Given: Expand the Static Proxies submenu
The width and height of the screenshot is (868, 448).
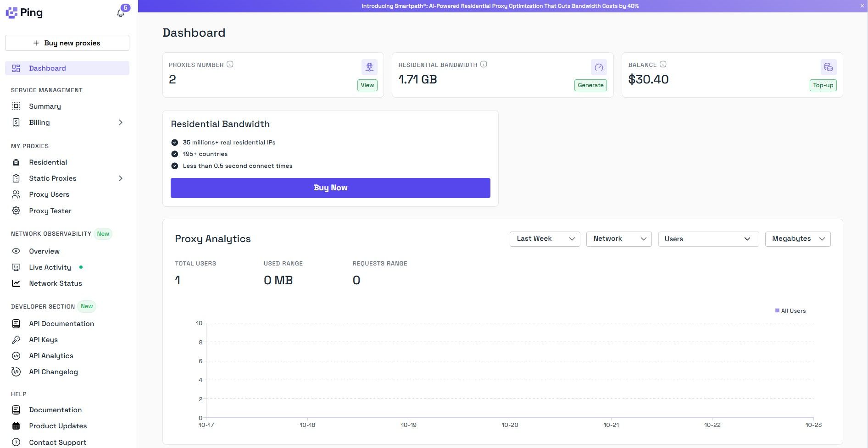Looking at the screenshot, I should pyautogui.click(x=121, y=178).
